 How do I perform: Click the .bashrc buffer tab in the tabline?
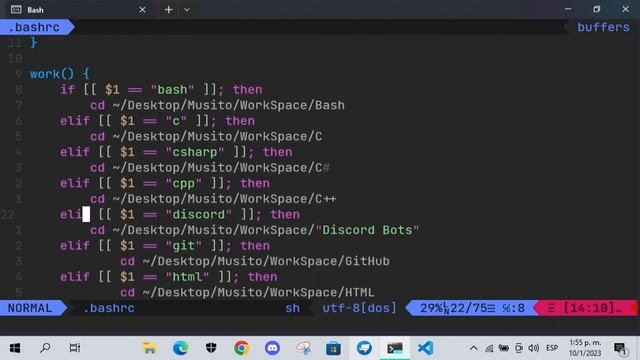34,27
